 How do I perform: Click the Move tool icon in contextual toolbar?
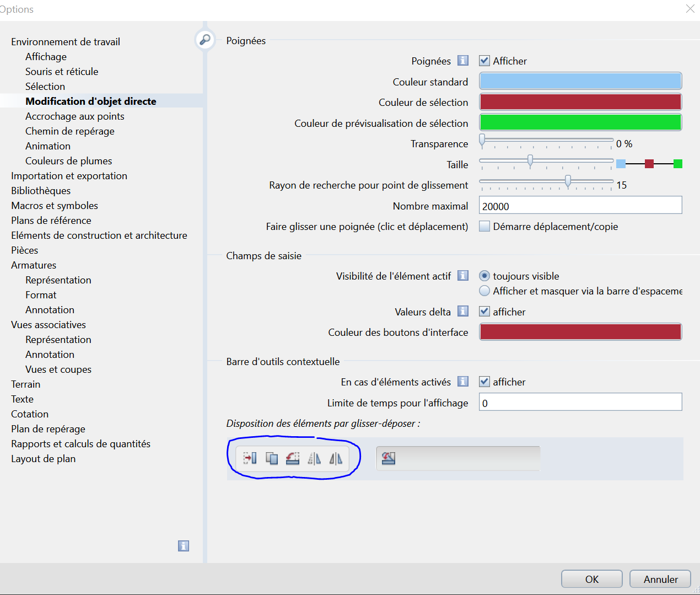[x=250, y=458]
